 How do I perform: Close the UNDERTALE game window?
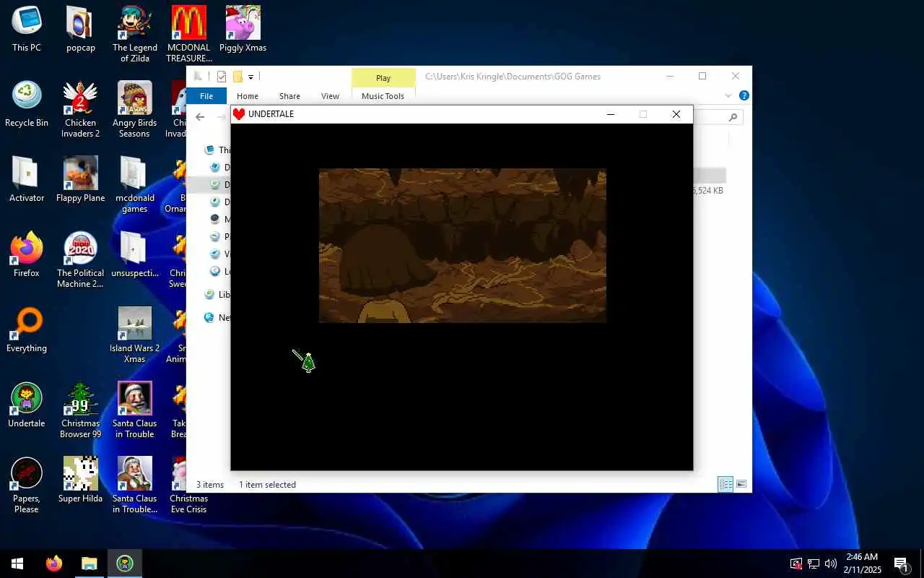coord(676,114)
